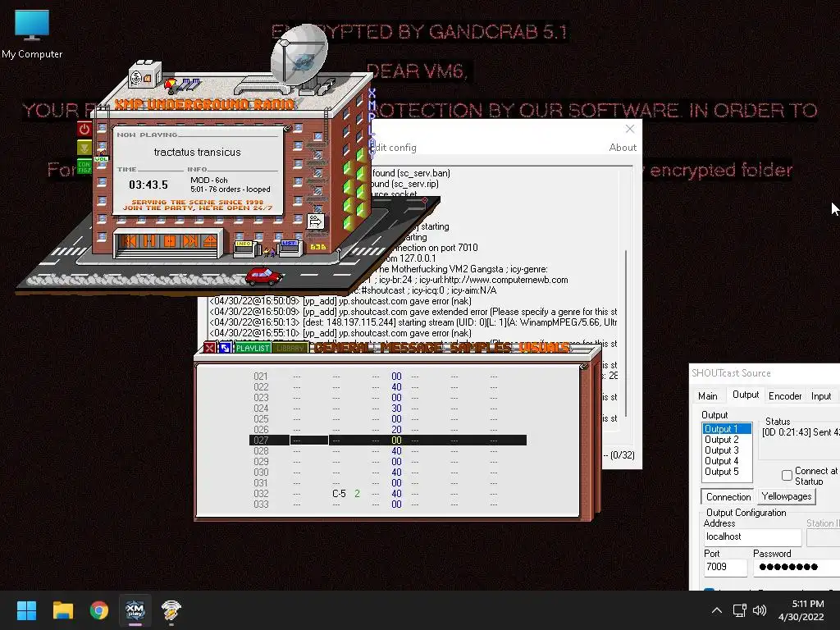Image resolution: width=840 pixels, height=630 pixels.
Task: Select Output 2 in the output list
Action: [727, 440]
